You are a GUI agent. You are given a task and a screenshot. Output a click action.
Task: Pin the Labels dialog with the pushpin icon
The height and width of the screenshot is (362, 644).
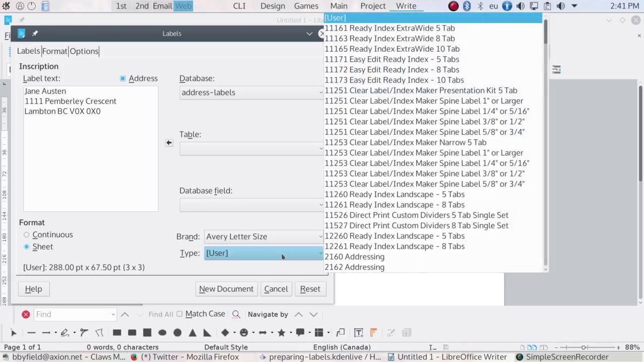(35, 33)
